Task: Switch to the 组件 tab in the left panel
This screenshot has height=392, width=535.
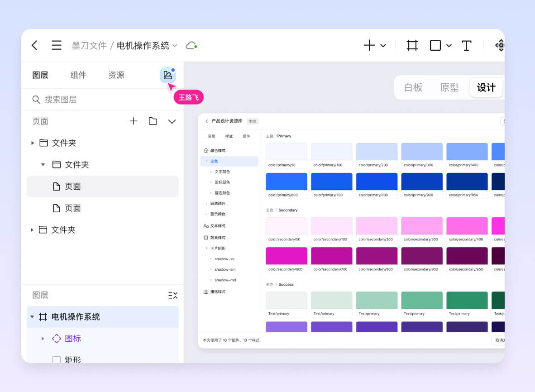Action: click(78, 75)
